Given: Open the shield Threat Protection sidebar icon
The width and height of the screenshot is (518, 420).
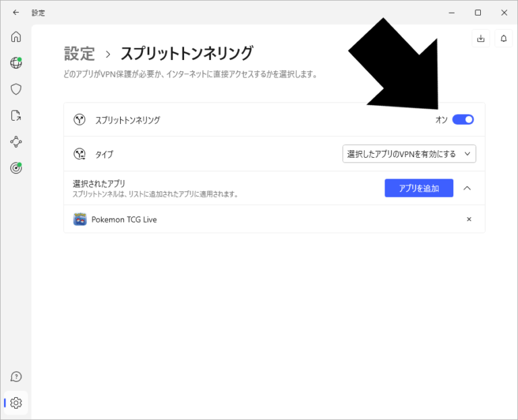Looking at the screenshot, I should point(16,89).
